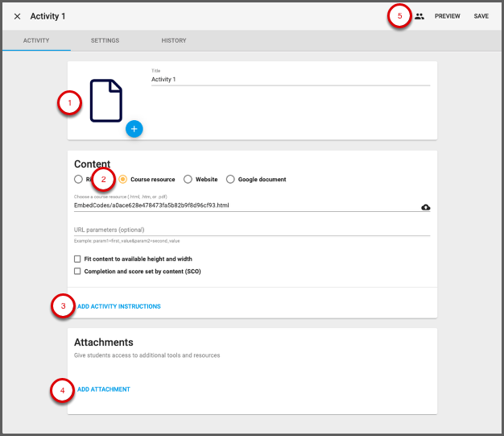Click the URL parameters field

[251, 230]
